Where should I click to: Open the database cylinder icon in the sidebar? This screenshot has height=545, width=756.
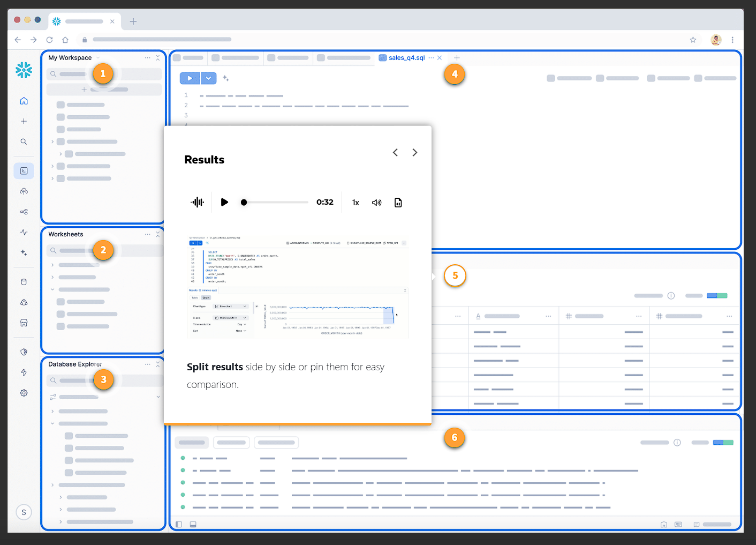click(x=24, y=282)
